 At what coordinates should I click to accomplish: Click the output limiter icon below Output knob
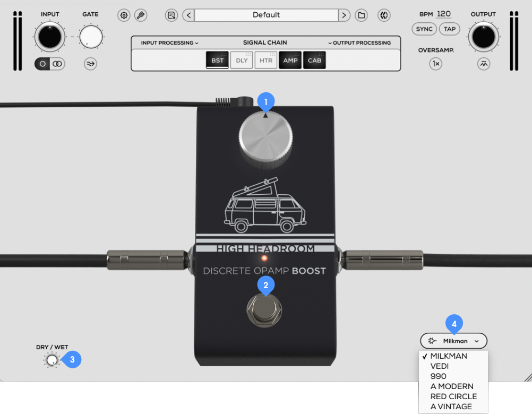point(483,64)
